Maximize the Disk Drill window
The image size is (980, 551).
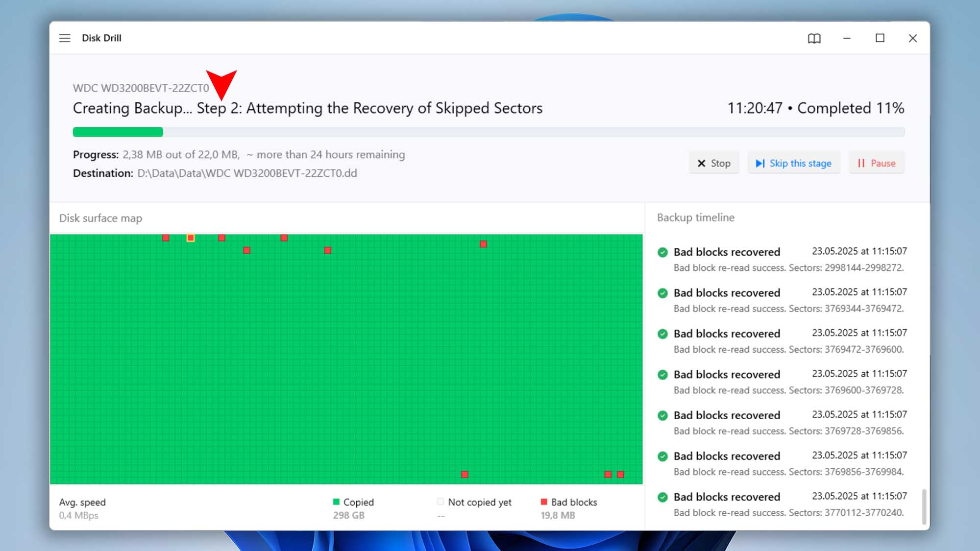click(x=880, y=38)
